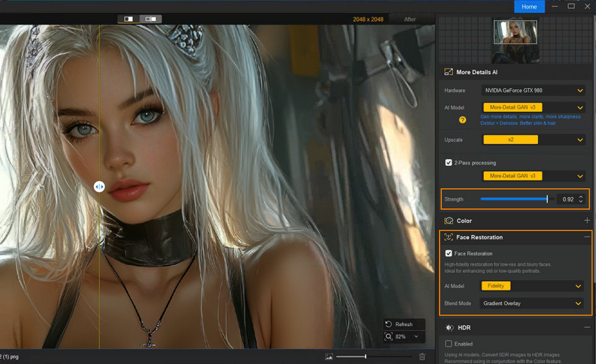The height and width of the screenshot is (364, 596).
Task: Minimize the application window
Action: pyautogui.click(x=555, y=6)
